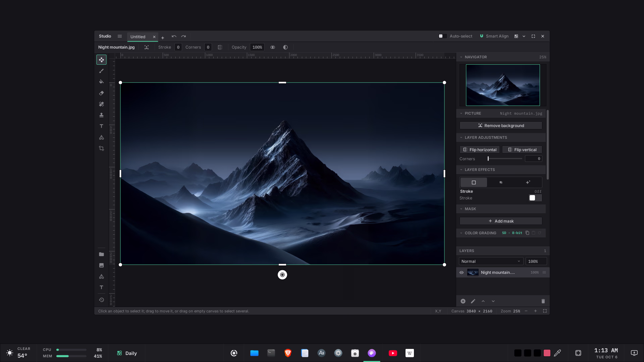
Task: Click Flip horizontal button
Action: click(480, 149)
